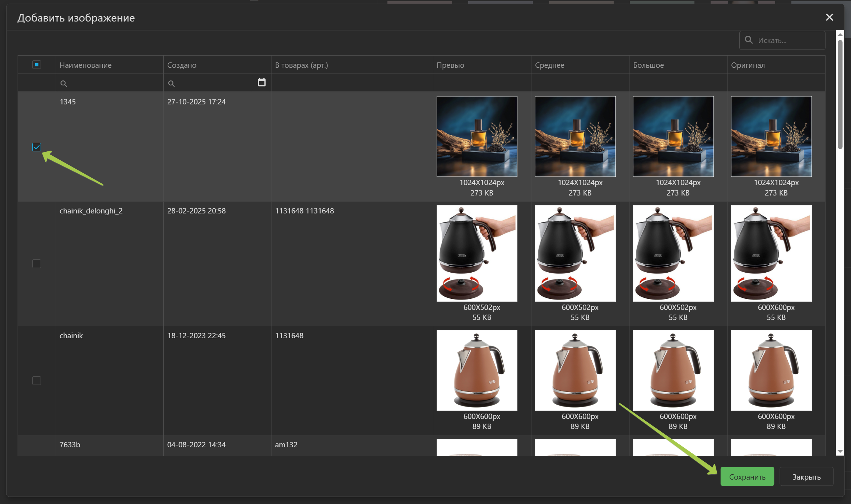Toggle the select-all header checkbox
The height and width of the screenshot is (504, 851).
(x=37, y=65)
